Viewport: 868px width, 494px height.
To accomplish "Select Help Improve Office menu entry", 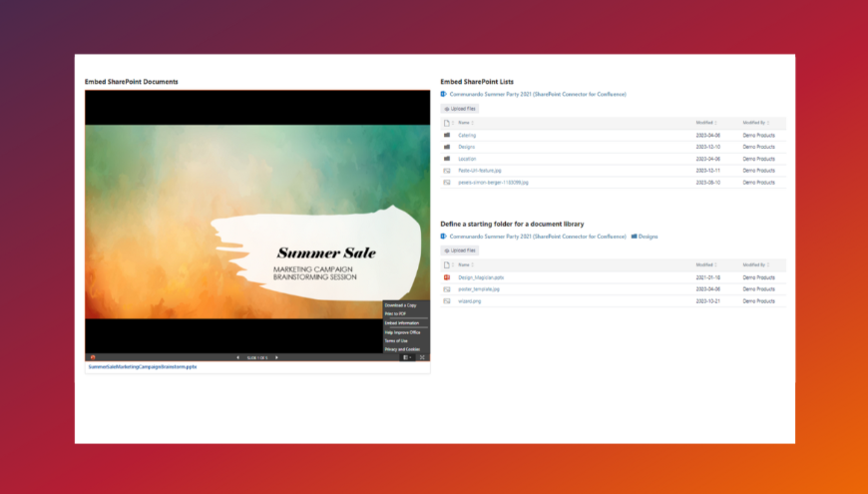I will click(402, 332).
